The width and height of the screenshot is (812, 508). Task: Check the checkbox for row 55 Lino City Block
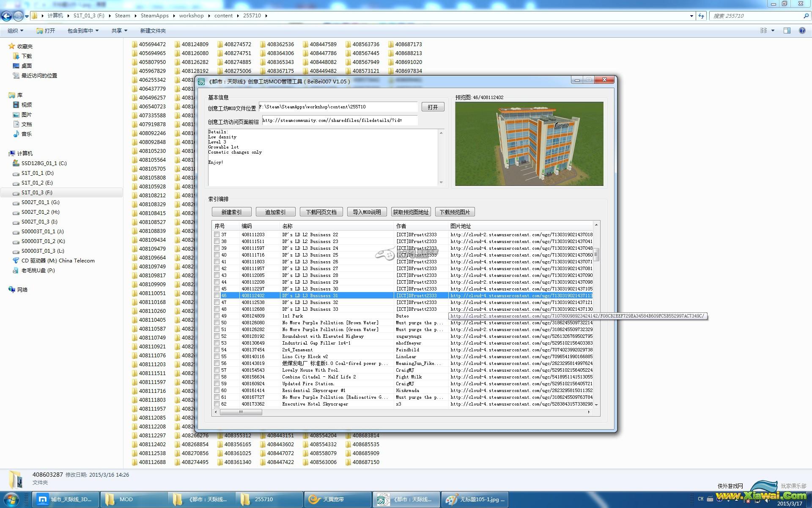[217, 356]
